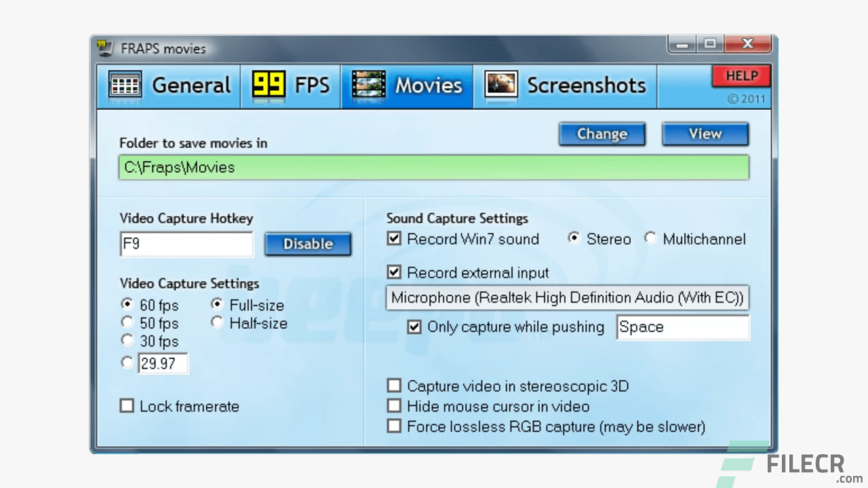The height and width of the screenshot is (488, 868).
Task: Click Disable next to the F9 hotkey
Action: pos(308,244)
